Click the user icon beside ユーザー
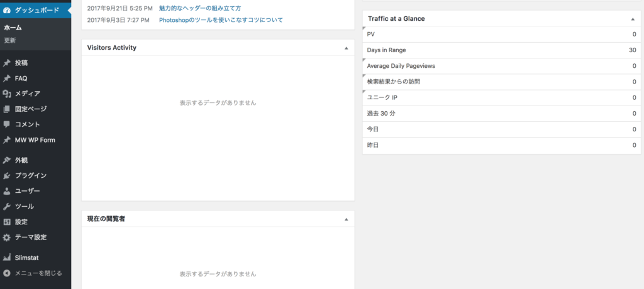Screen dimensions: 644x289 [x=7, y=191]
